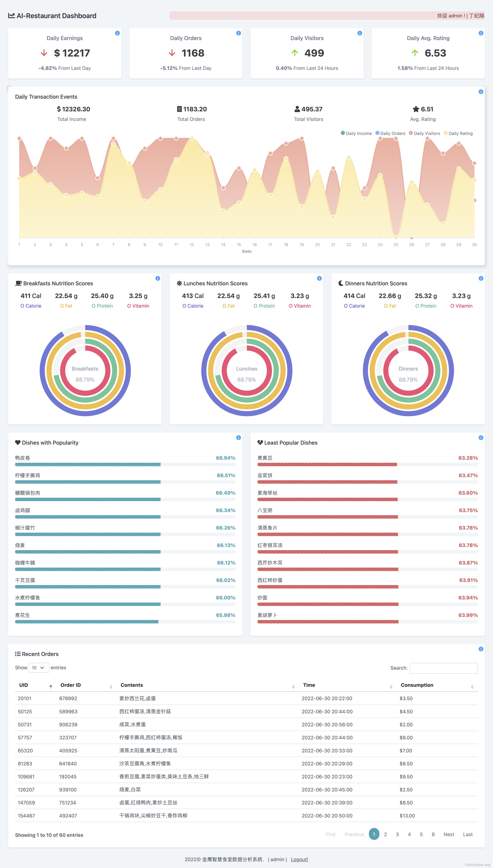493x868 pixels.
Task: Click 煮黄豆 least popular progress bar
Action: [x=367, y=465]
